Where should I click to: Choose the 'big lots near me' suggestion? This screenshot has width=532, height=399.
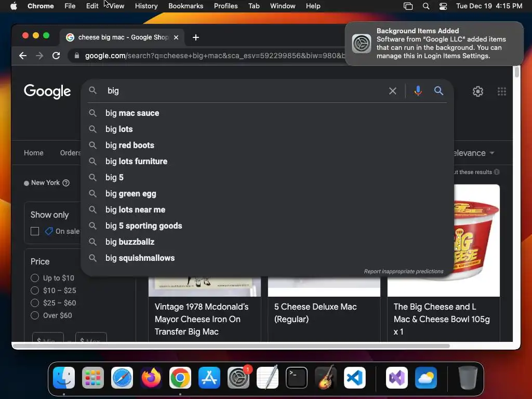tap(268, 210)
